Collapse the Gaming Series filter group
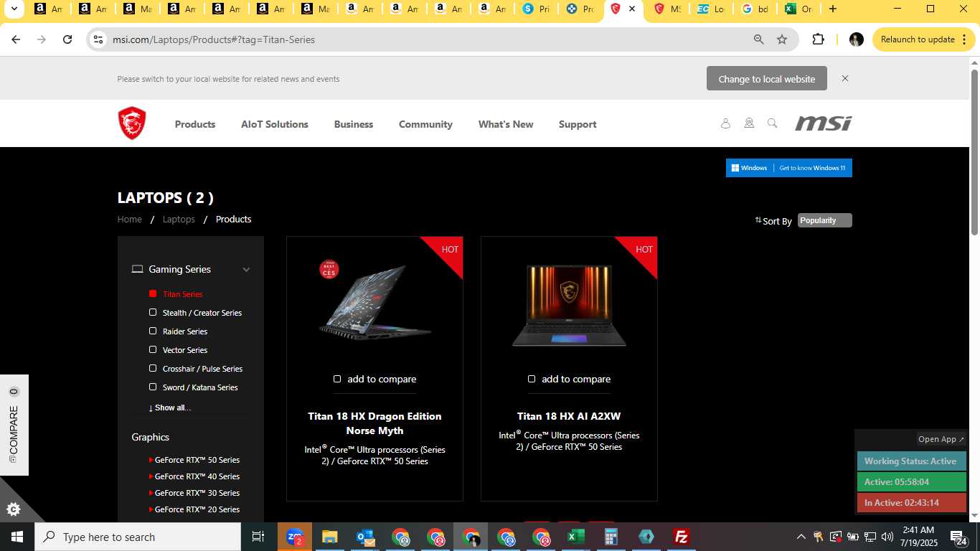This screenshot has width=980, height=551. (246, 270)
